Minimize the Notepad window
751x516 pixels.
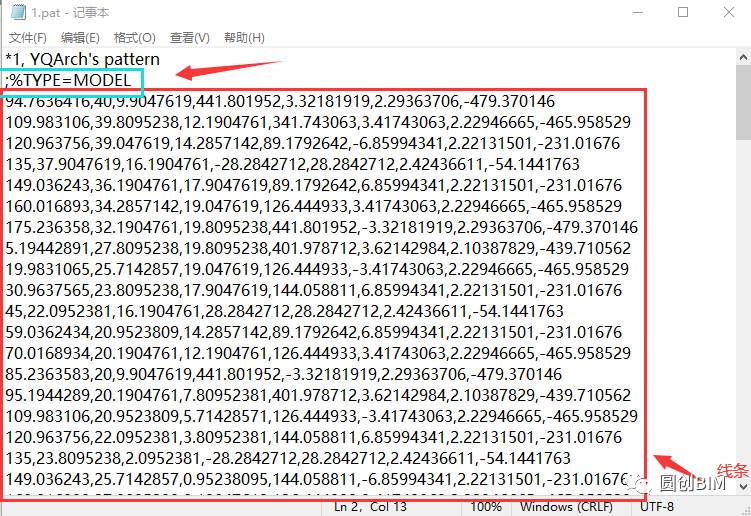pyautogui.click(x=638, y=12)
